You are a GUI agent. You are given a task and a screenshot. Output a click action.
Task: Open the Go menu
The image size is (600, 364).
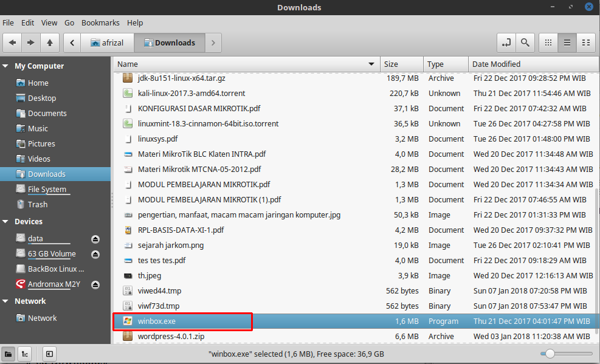[69, 23]
